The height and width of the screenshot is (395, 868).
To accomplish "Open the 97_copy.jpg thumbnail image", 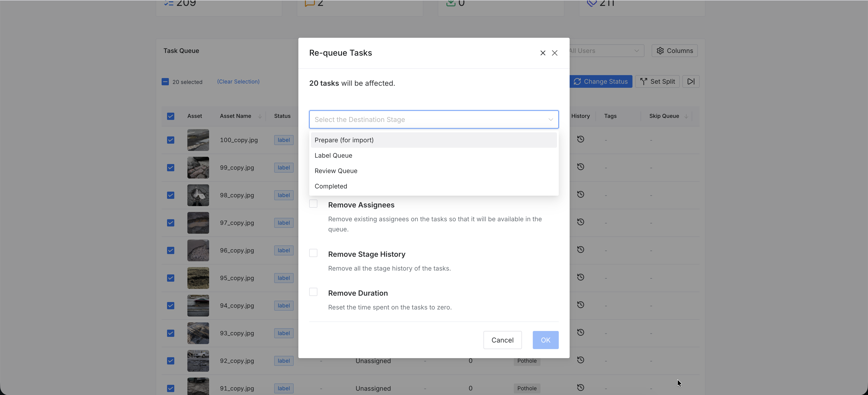I will (198, 223).
